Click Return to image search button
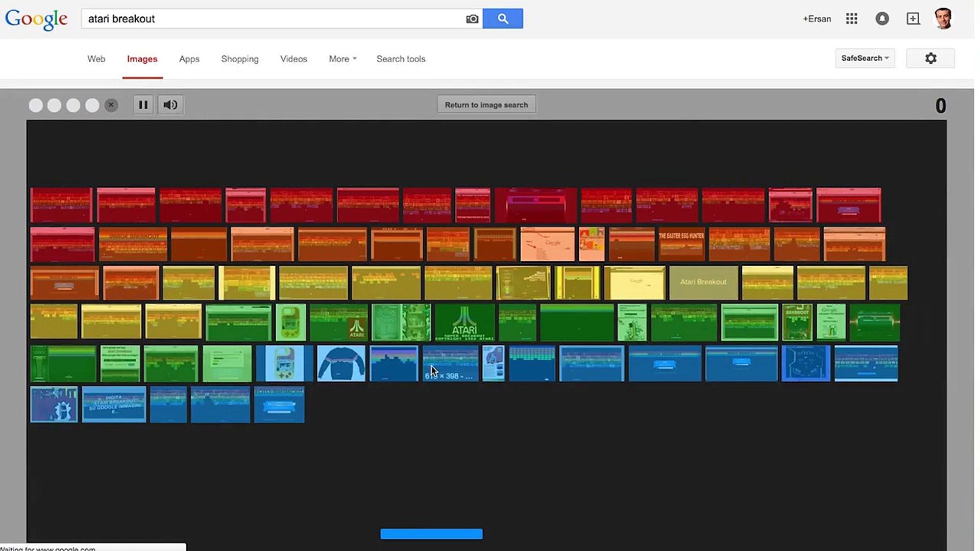980x551 pixels. 486,105
